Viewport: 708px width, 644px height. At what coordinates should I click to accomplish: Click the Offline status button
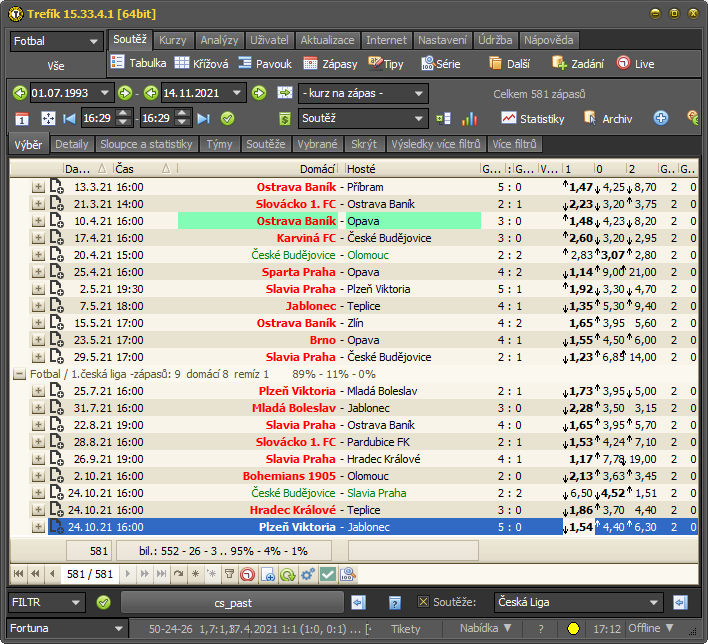click(650, 628)
